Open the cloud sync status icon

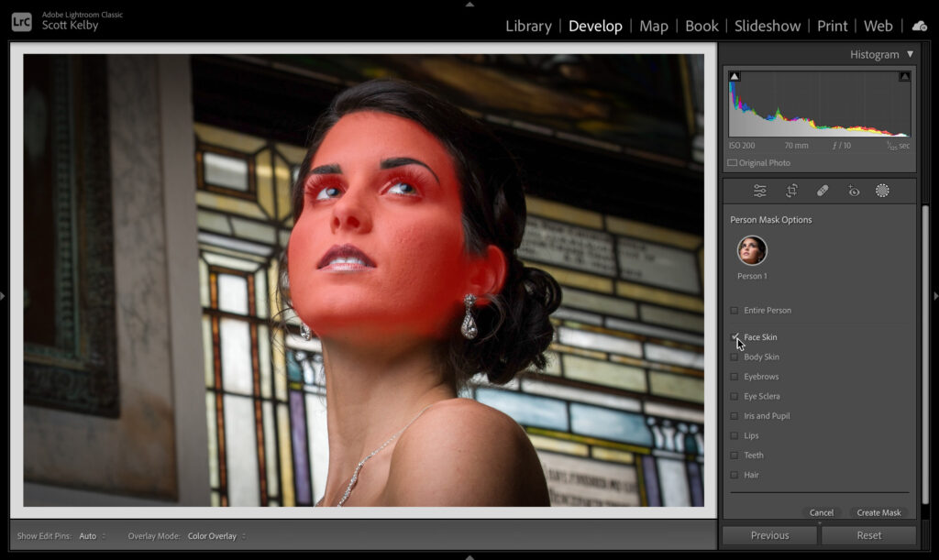919,27
